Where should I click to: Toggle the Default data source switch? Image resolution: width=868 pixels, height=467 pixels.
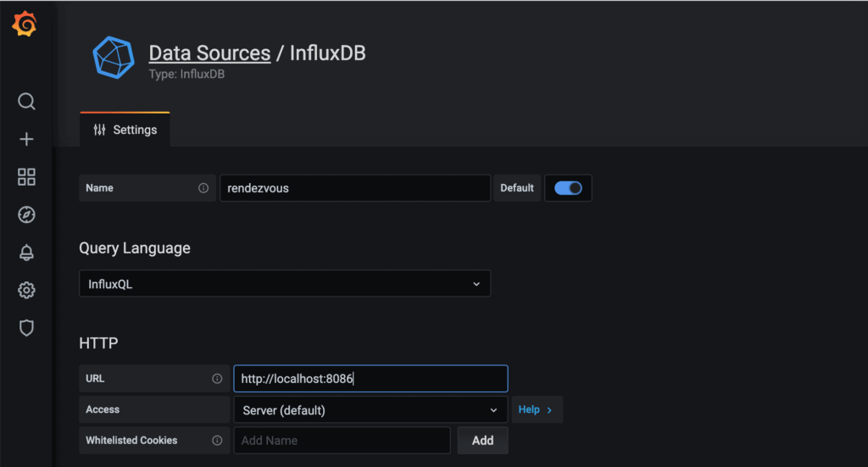568,188
